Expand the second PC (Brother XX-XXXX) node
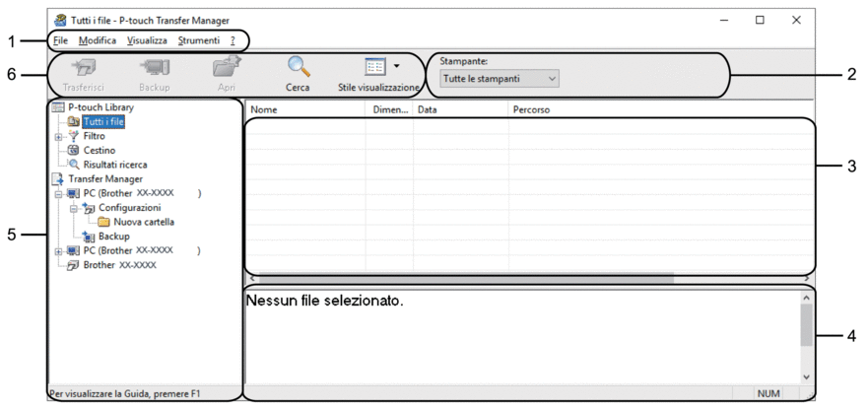 [x=57, y=251]
